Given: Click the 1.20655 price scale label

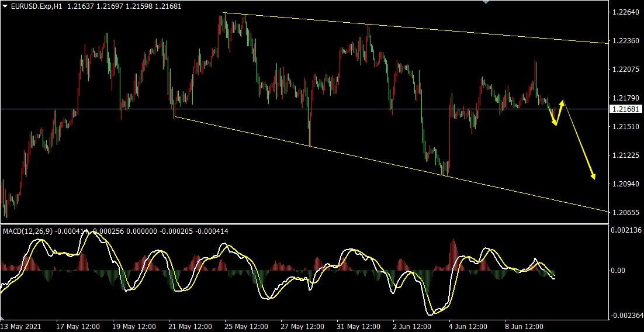Looking at the screenshot, I should pyautogui.click(x=625, y=212).
